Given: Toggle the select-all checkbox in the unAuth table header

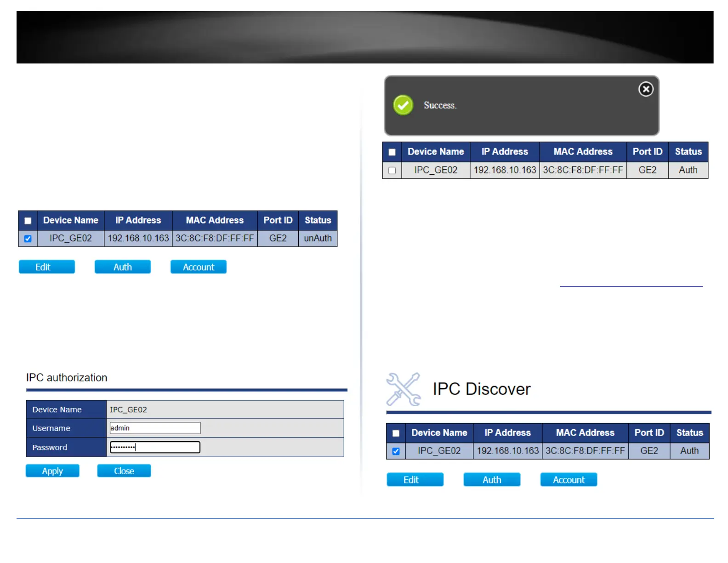Looking at the screenshot, I should (28, 221).
